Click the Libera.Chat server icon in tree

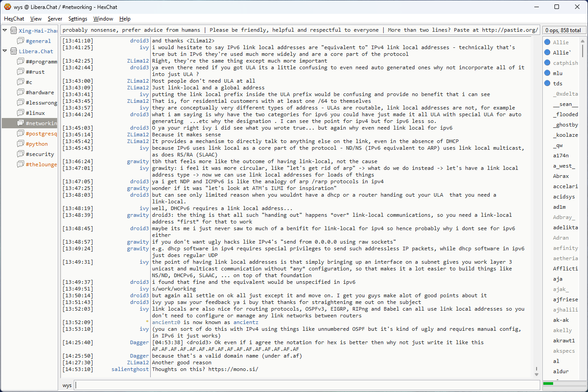[x=13, y=51]
